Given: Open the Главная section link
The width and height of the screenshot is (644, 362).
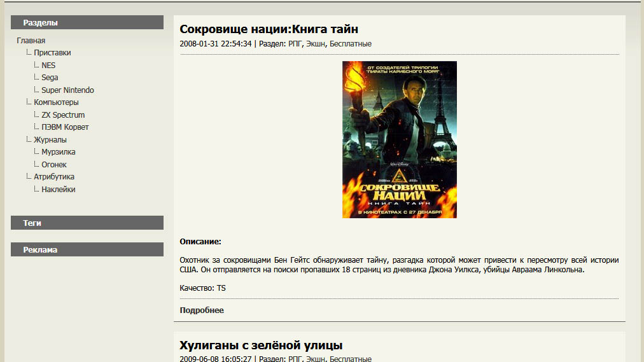Looking at the screenshot, I should pos(31,41).
